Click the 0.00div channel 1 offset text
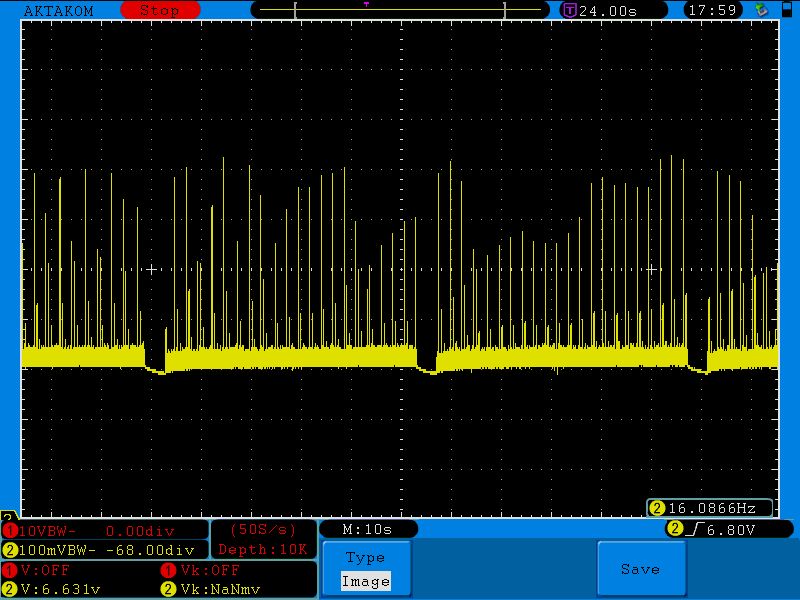The height and width of the screenshot is (600, 800). 140,531
